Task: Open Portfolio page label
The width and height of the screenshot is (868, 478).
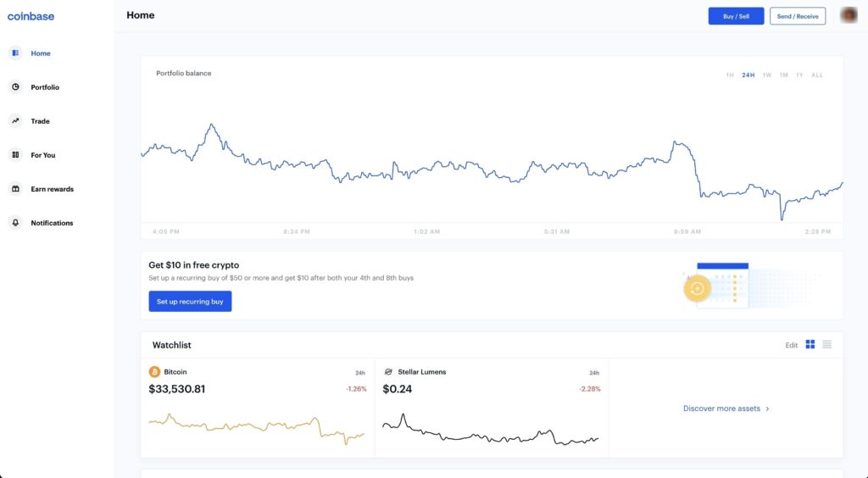Action: 45,86
